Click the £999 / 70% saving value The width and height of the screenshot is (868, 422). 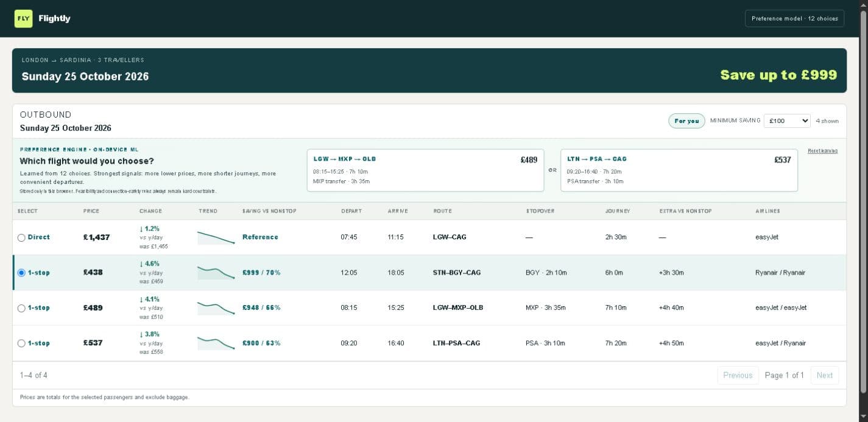(x=261, y=273)
